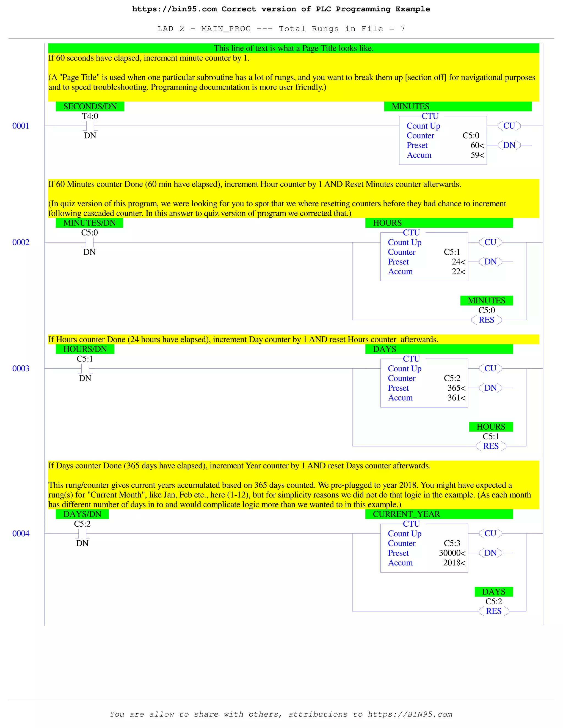Open the https://BIN95.com link in footer
The image size is (563, 728).
[x=410, y=714]
